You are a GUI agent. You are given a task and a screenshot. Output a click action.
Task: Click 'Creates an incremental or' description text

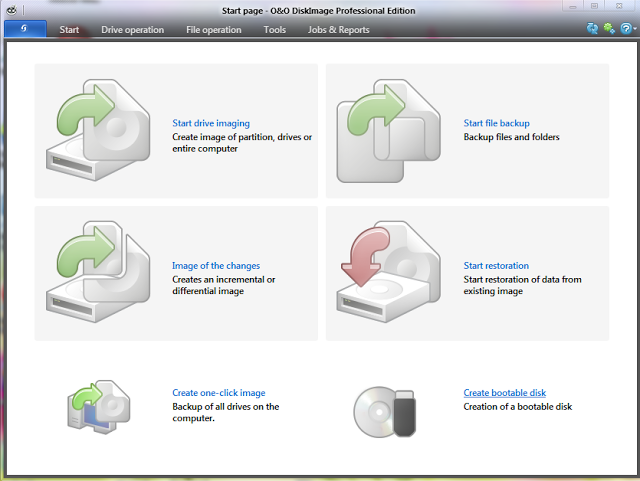[224, 280]
